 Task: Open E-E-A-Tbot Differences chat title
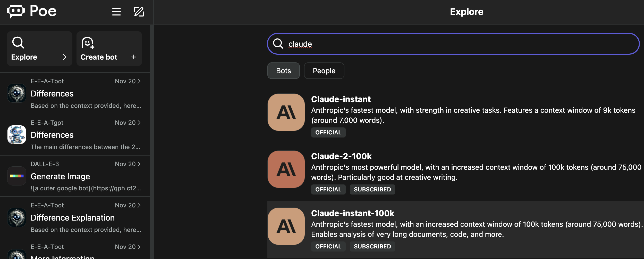pos(52,94)
